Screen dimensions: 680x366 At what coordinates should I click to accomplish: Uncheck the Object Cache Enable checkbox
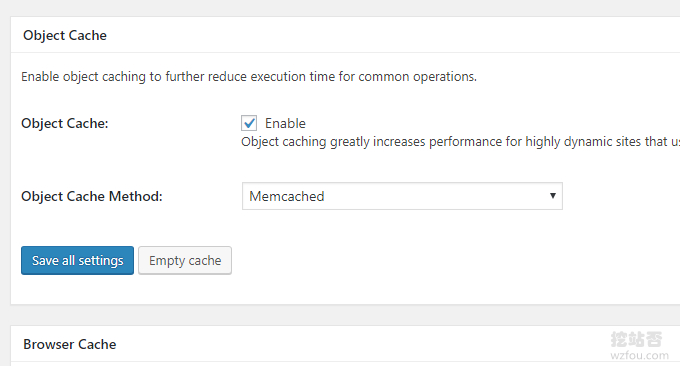249,123
